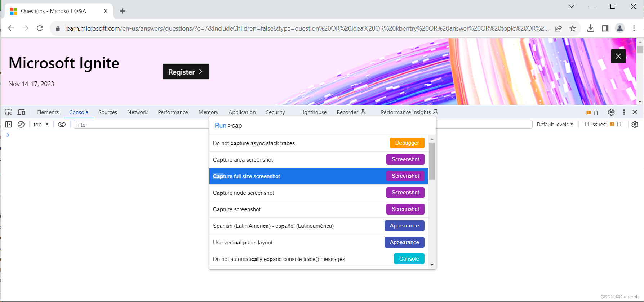This screenshot has height=302, width=644.
Task: Open a new browser tab
Action: pyautogui.click(x=123, y=11)
